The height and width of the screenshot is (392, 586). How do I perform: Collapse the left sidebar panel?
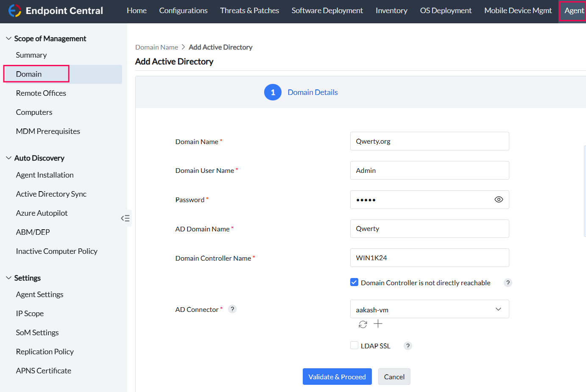coord(125,218)
